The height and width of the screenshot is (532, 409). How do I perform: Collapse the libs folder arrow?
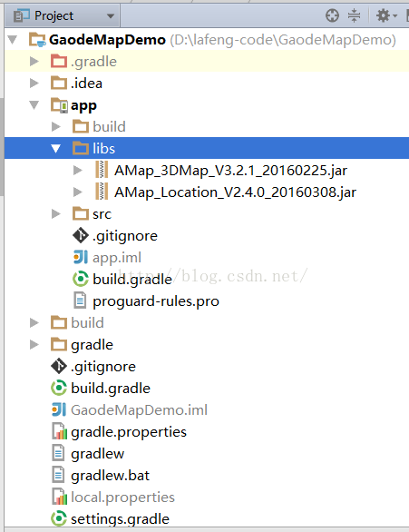click(56, 148)
